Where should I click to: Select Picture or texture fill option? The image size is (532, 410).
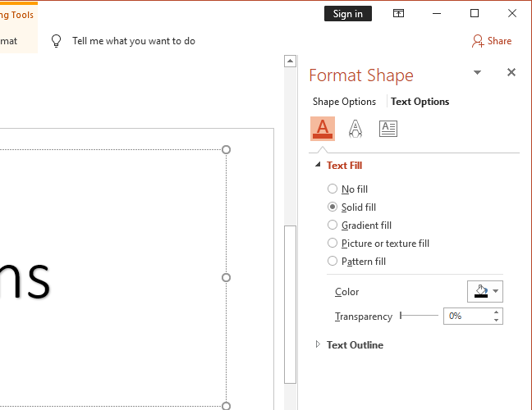click(x=332, y=244)
